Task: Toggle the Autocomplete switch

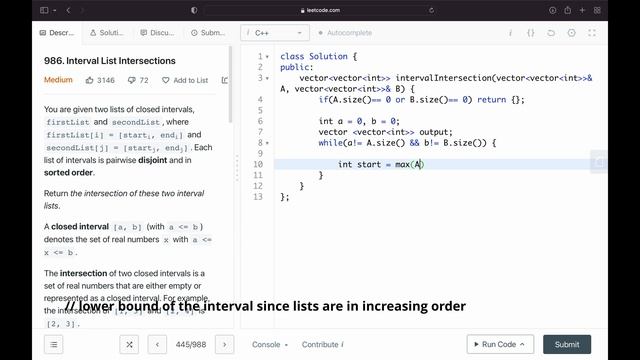Action: tap(345, 33)
